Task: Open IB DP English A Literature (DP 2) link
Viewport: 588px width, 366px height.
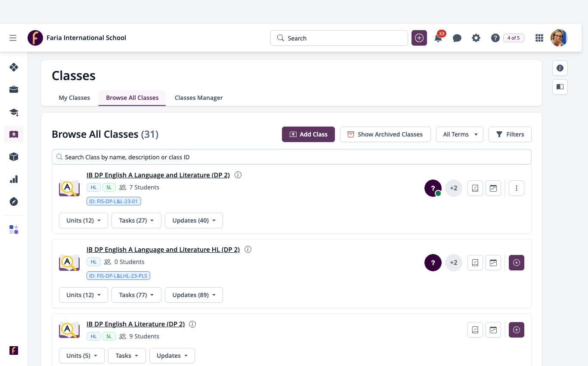Action: pyautogui.click(x=136, y=324)
